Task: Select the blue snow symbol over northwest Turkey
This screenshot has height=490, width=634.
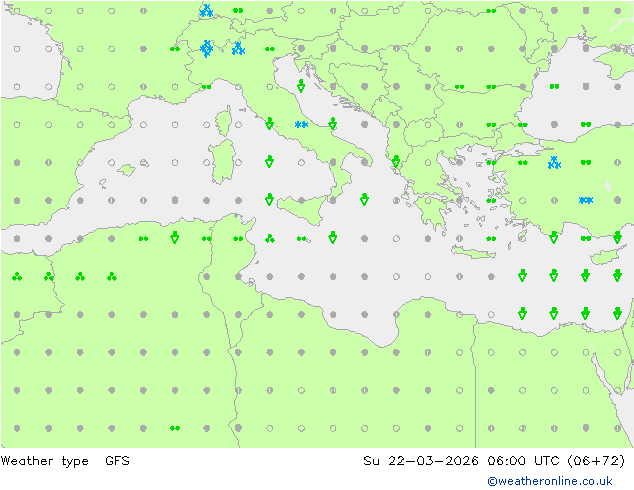Action: pos(554,163)
